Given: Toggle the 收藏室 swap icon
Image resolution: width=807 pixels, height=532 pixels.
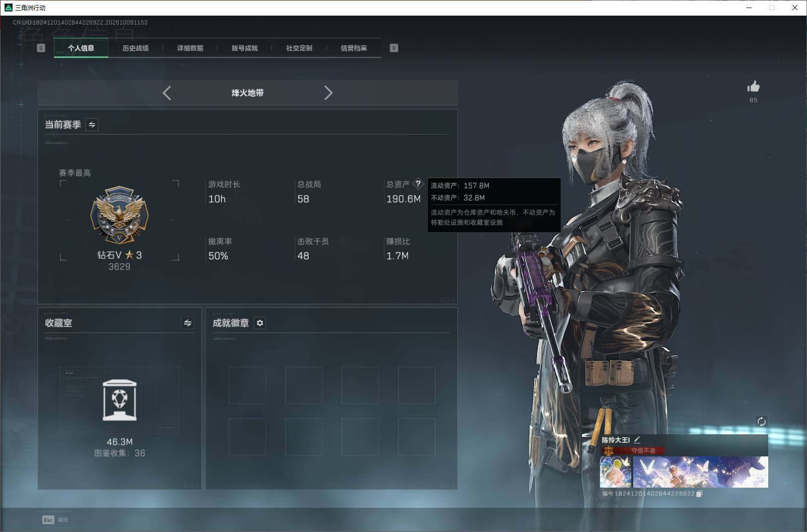Looking at the screenshot, I should (187, 323).
